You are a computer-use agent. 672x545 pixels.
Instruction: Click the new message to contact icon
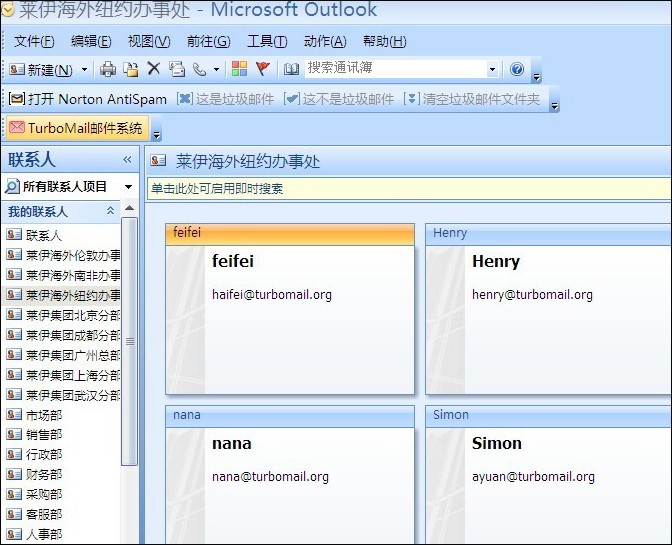point(177,69)
